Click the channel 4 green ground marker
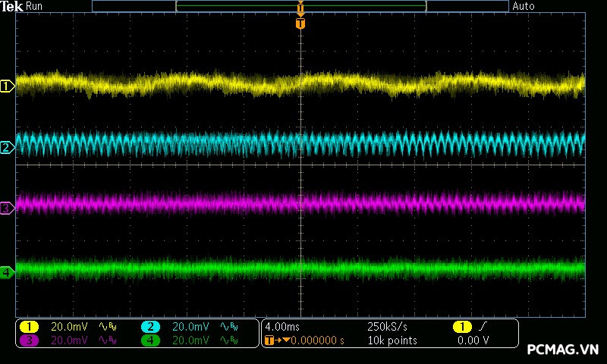Image resolution: width=607 pixels, height=364 pixels. click(7, 271)
